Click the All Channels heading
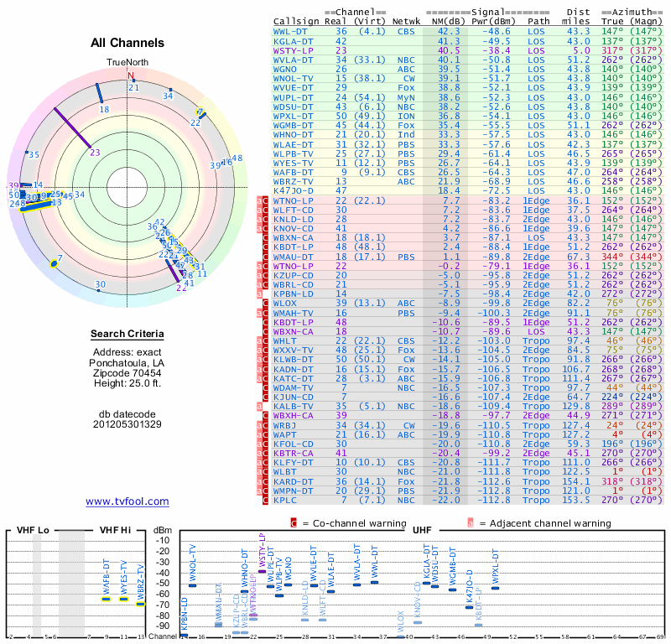 (x=127, y=43)
